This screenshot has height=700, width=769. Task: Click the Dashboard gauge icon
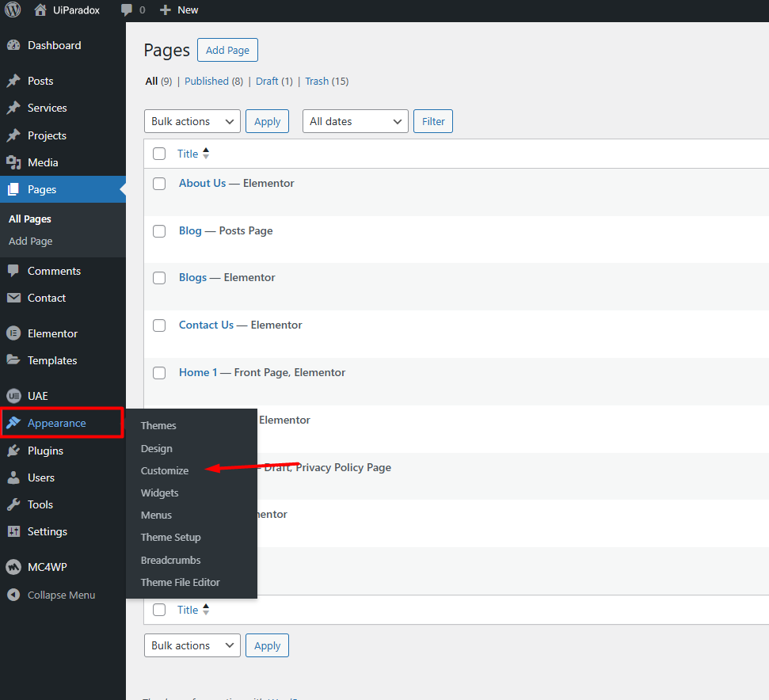(13, 46)
